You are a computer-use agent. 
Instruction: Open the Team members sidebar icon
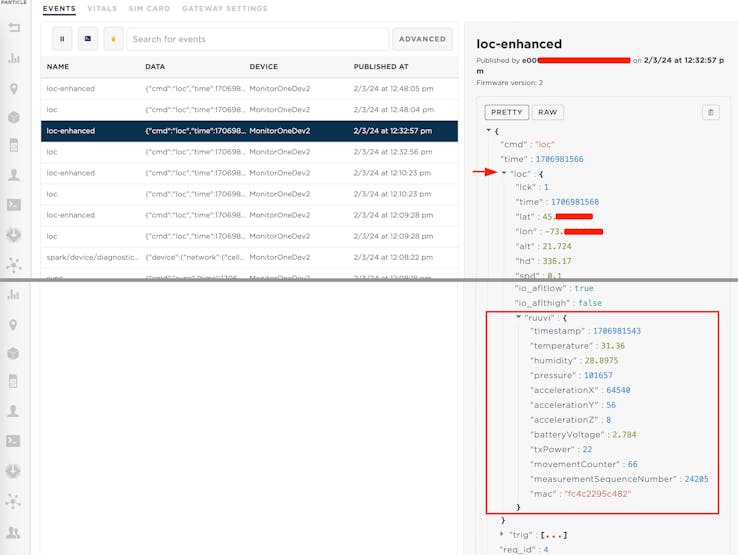pos(13,532)
